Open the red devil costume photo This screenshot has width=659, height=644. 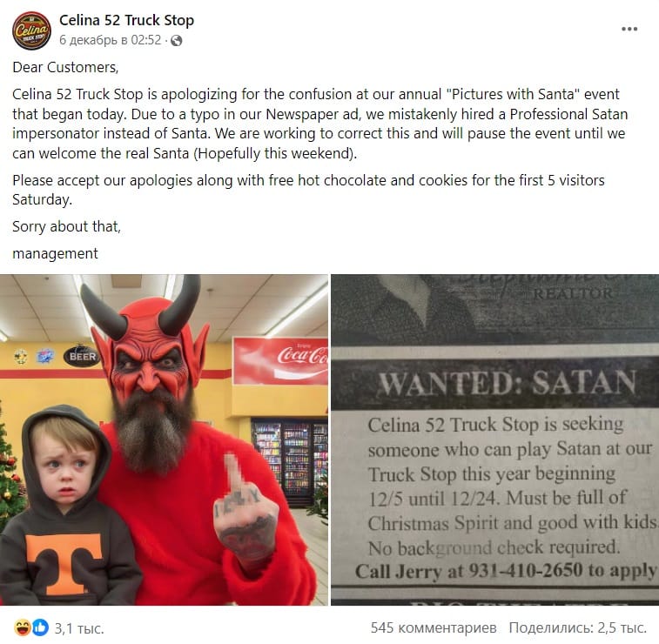click(164, 439)
